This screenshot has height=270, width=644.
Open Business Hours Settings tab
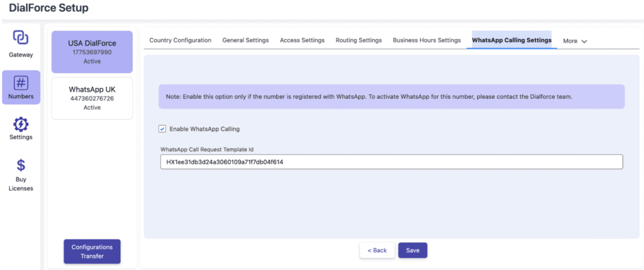[x=426, y=40]
